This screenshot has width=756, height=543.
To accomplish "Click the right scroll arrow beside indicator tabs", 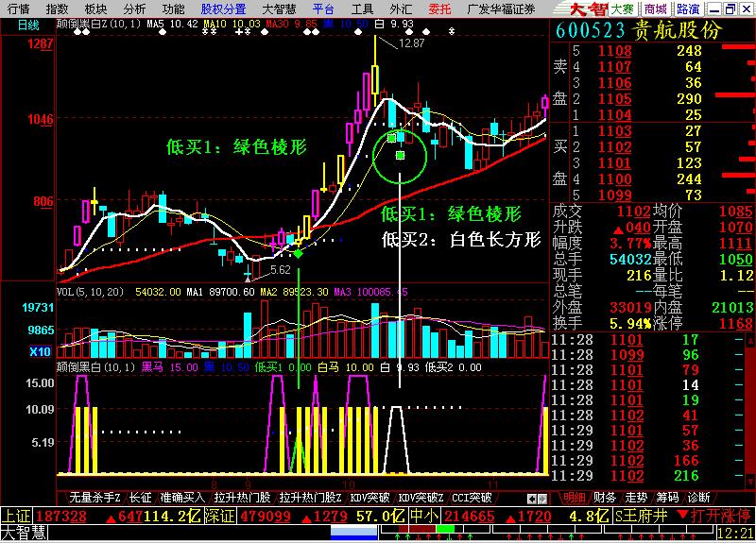I will pos(543,497).
